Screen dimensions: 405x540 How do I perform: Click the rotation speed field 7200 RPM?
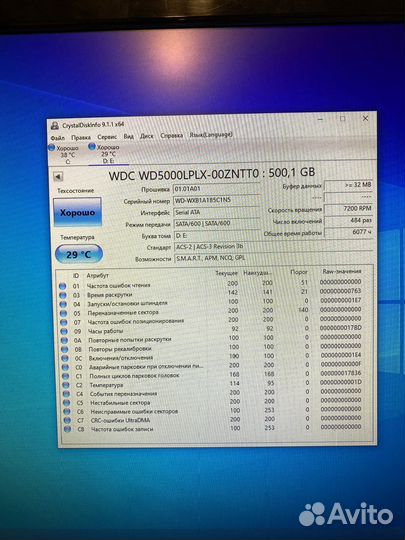(348, 209)
